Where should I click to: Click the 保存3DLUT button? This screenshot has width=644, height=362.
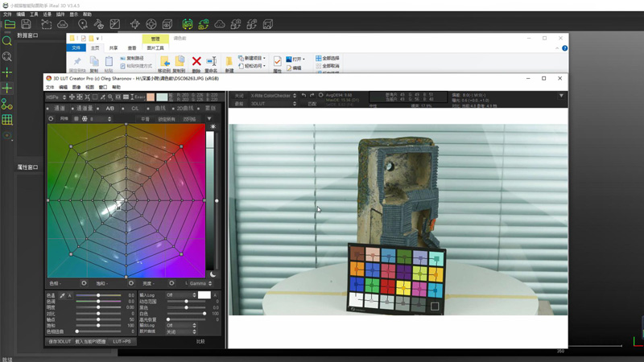(60, 341)
